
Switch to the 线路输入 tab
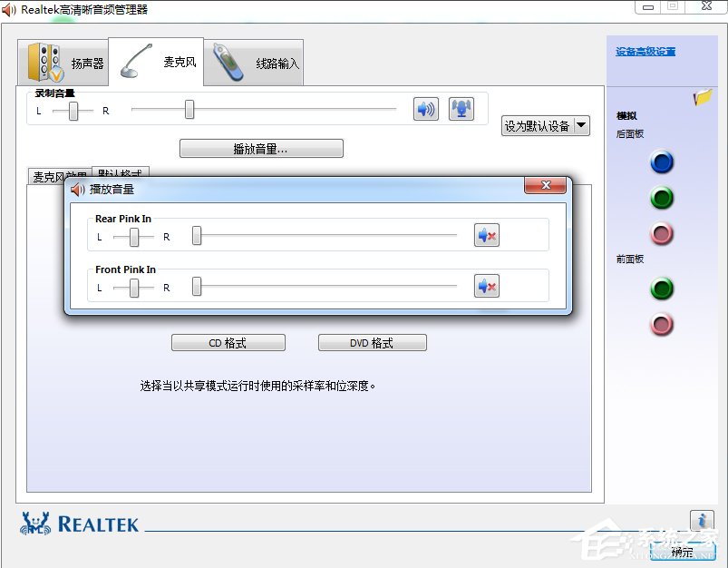click(x=255, y=60)
